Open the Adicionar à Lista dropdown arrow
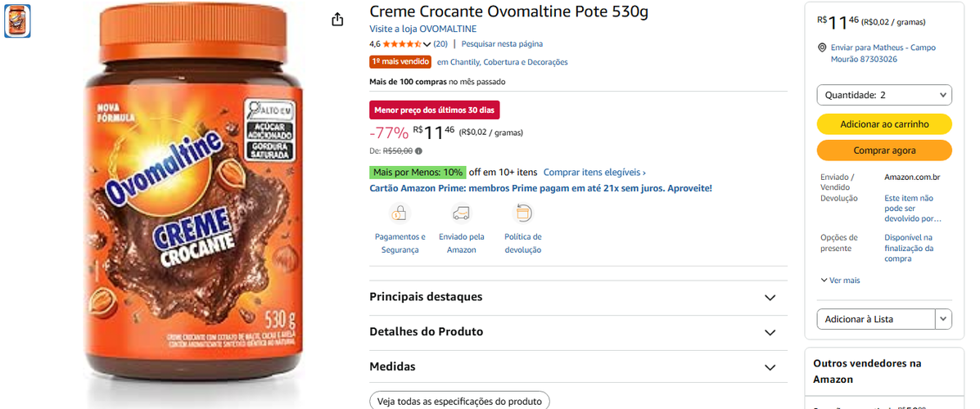 pos(944,319)
